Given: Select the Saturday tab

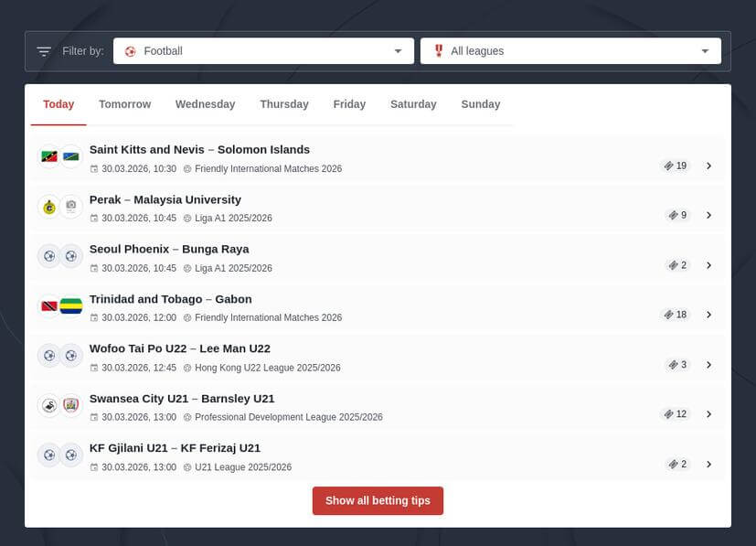Looking at the screenshot, I should (413, 104).
